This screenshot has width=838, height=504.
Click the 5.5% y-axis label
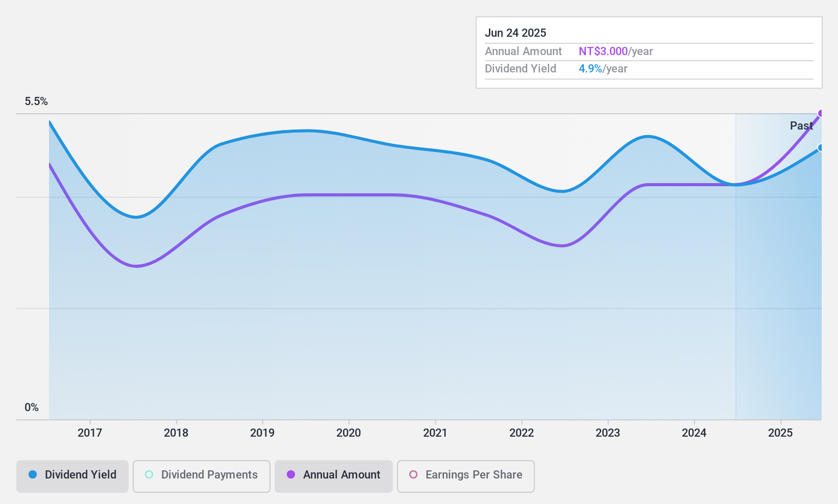point(36,102)
